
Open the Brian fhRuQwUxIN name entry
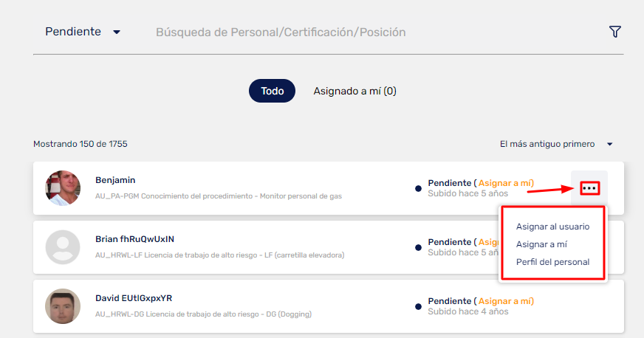[134, 239]
